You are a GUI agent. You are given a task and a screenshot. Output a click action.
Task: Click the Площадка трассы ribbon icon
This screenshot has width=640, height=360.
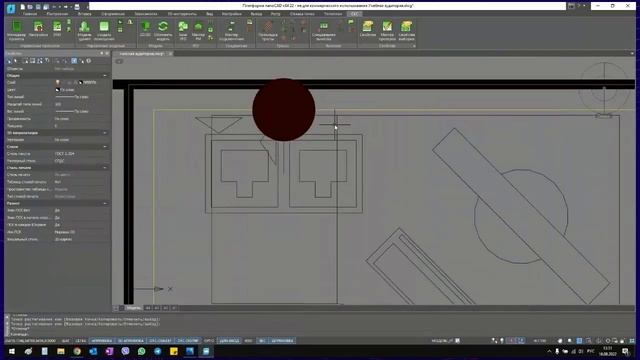268,30
